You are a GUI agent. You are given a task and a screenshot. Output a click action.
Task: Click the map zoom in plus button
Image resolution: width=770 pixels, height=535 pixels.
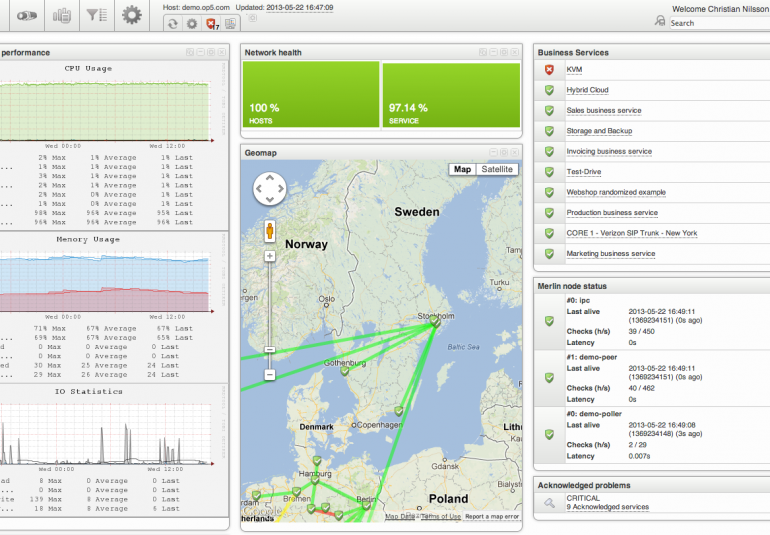[269, 256]
